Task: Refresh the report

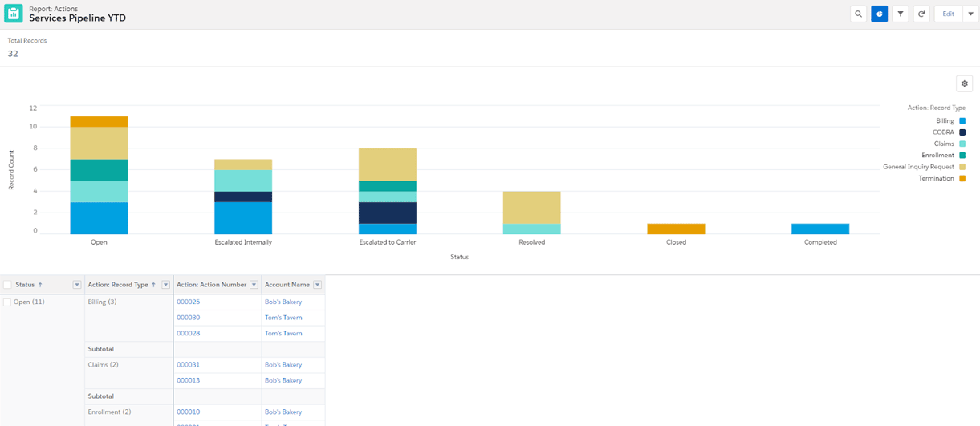Action: tap(921, 14)
